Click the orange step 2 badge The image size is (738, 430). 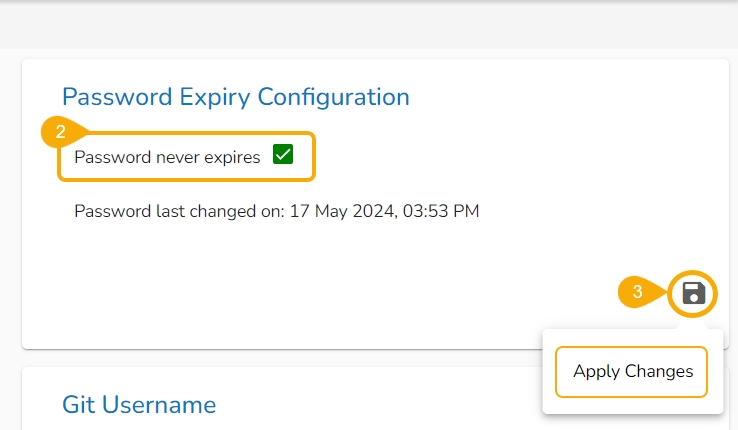point(60,131)
